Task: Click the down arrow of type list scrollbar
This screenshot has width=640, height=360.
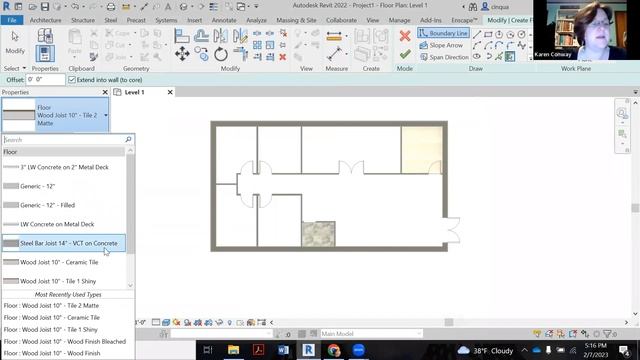Action: (x=131, y=285)
